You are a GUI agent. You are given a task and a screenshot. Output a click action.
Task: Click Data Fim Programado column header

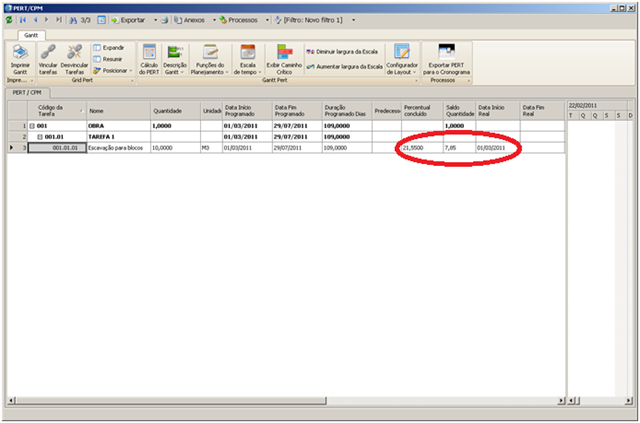[297, 111]
